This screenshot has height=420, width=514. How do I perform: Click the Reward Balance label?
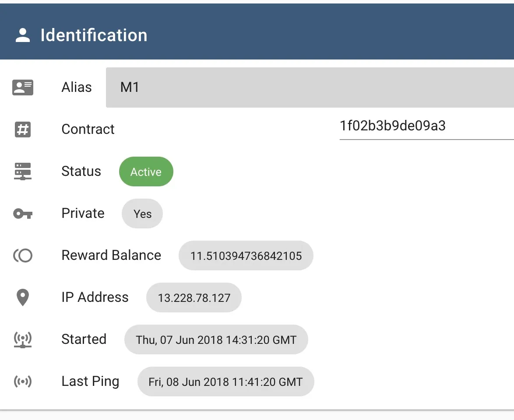[112, 255]
